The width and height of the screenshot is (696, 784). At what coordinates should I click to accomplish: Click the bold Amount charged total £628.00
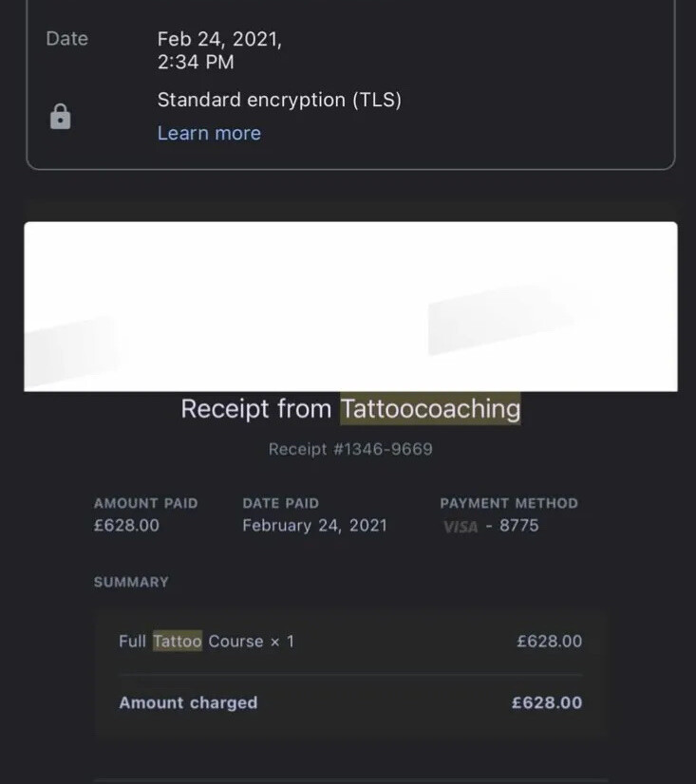[x=547, y=702]
